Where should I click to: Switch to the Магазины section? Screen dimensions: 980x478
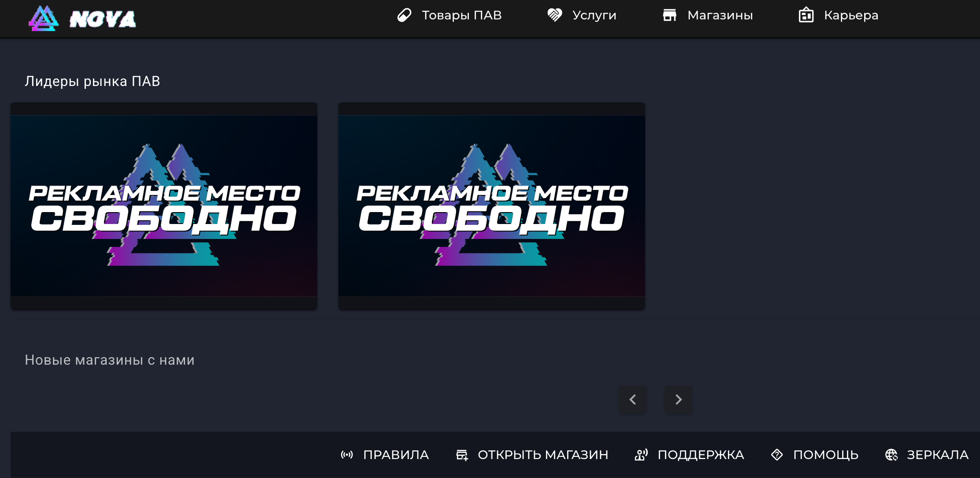pos(720,15)
